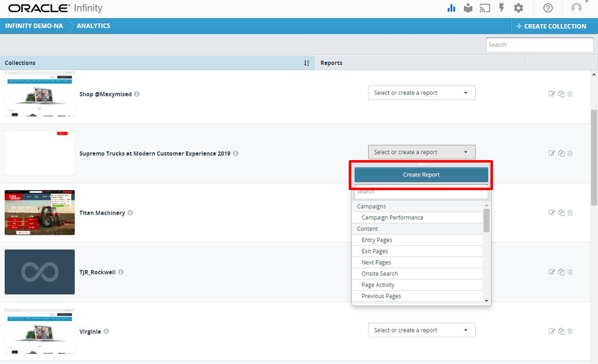Click the lightning bolt action icon

pyautogui.click(x=502, y=8)
